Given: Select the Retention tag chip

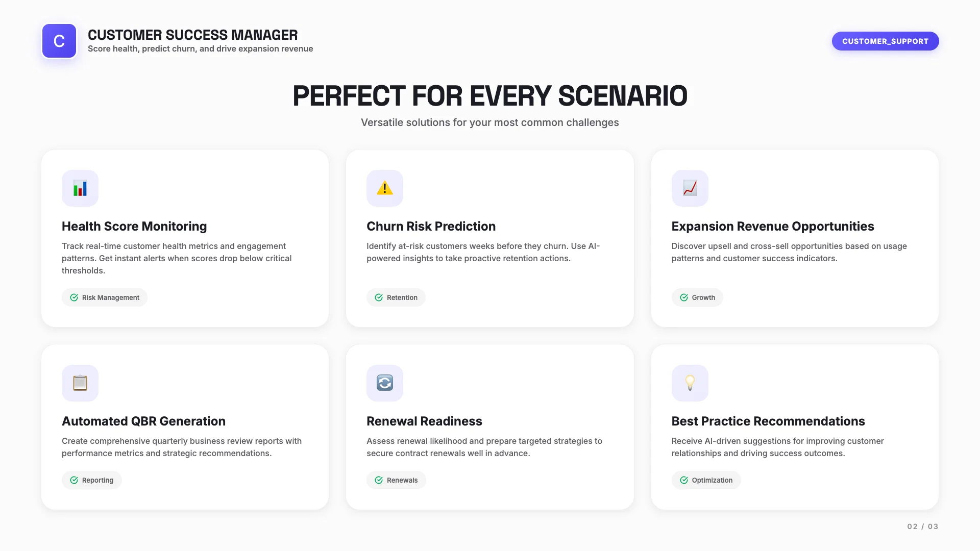Looking at the screenshot, I should pos(396,297).
